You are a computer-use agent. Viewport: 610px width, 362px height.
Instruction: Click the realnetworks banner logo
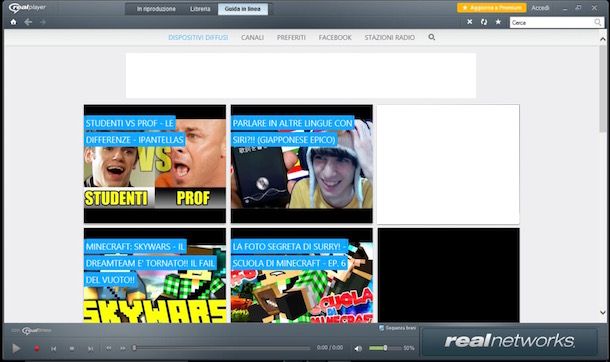coord(509,341)
